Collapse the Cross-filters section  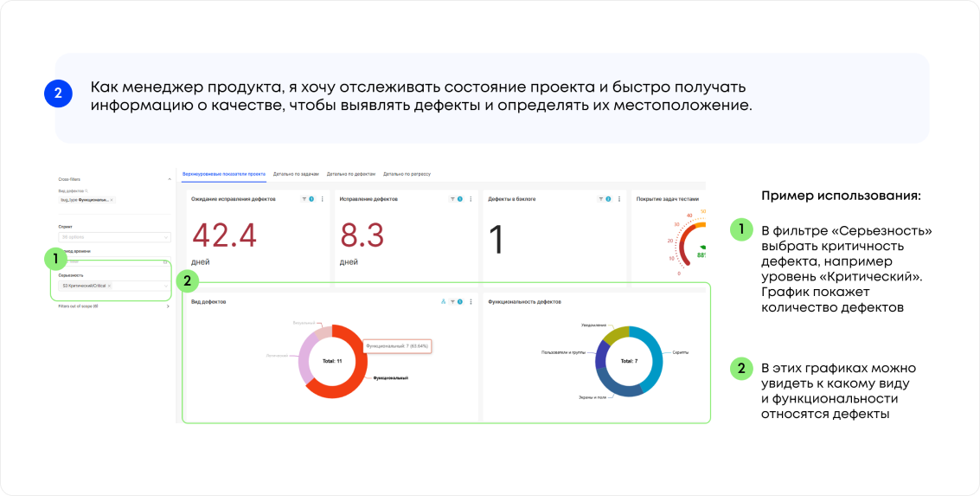tap(169, 179)
